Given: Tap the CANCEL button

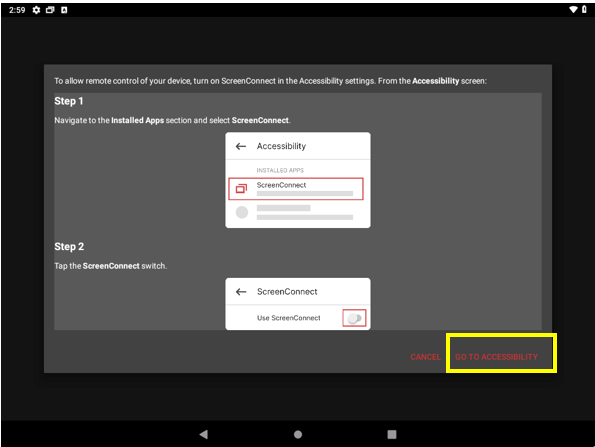Looking at the screenshot, I should 425,357.
